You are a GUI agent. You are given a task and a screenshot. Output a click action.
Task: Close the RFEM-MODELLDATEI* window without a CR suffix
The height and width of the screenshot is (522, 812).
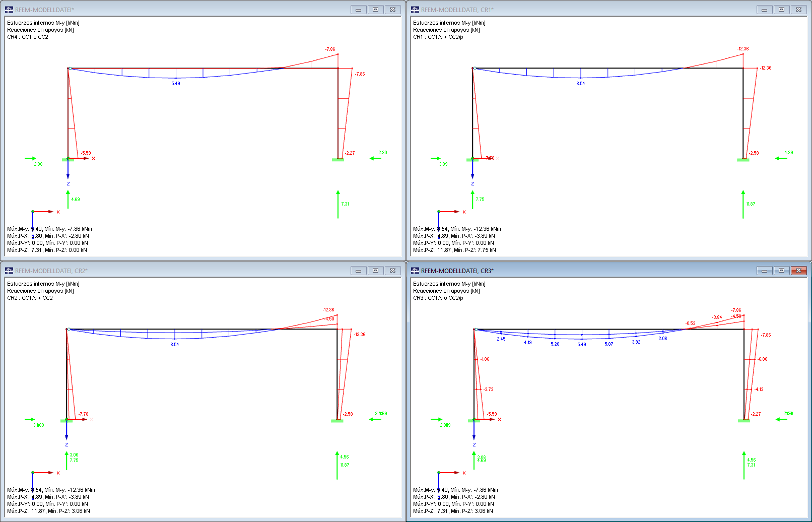(393, 10)
